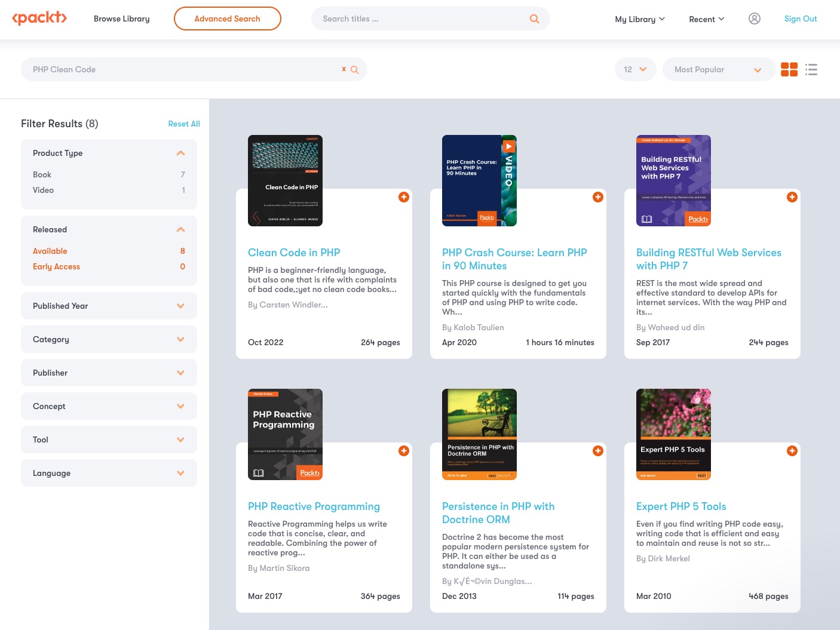840x630 pixels.
Task: Open the PHP Reactive Programming title link
Action: pos(314,506)
